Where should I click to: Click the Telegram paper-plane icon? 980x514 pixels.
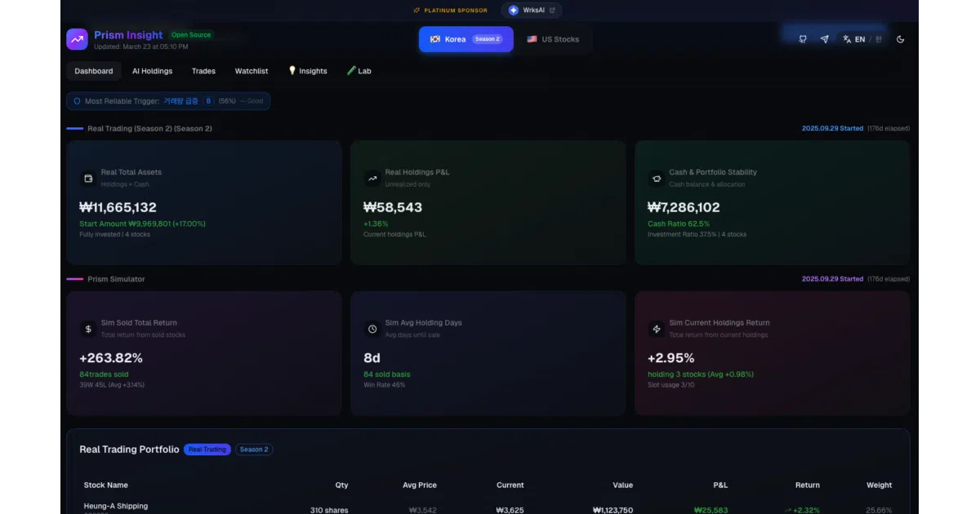[824, 39]
